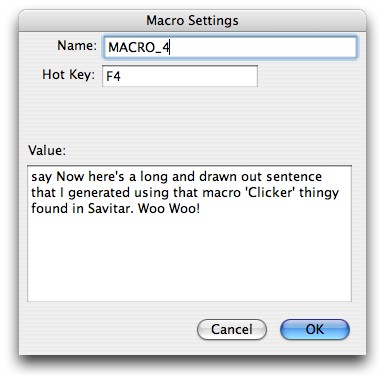Click the "Hot Key:" label

tap(68, 75)
